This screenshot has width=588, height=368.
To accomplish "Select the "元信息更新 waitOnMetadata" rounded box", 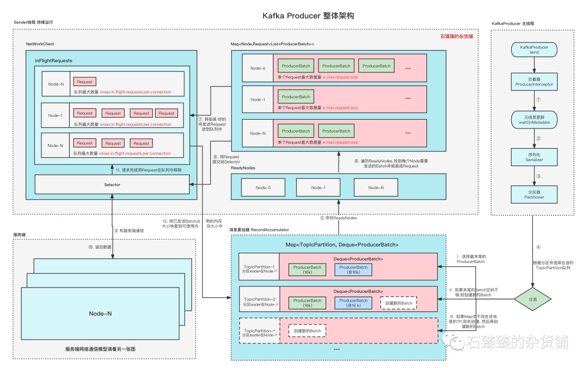I will point(534,120).
